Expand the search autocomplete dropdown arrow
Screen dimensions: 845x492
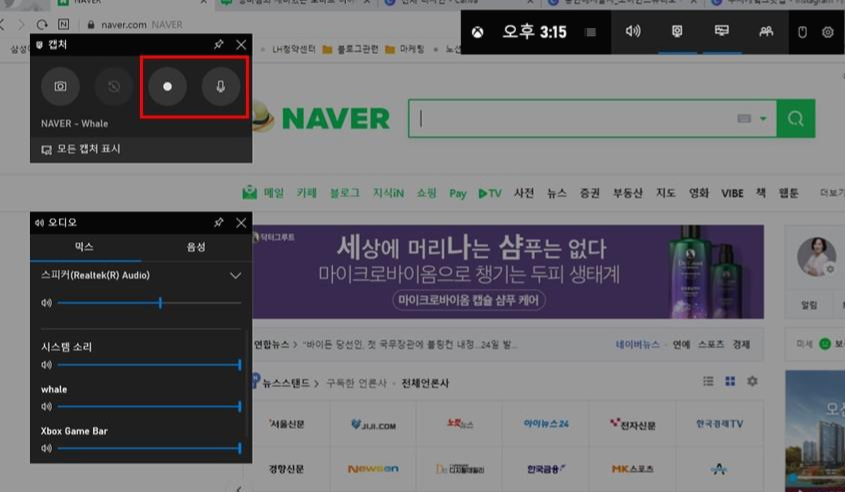click(x=763, y=119)
